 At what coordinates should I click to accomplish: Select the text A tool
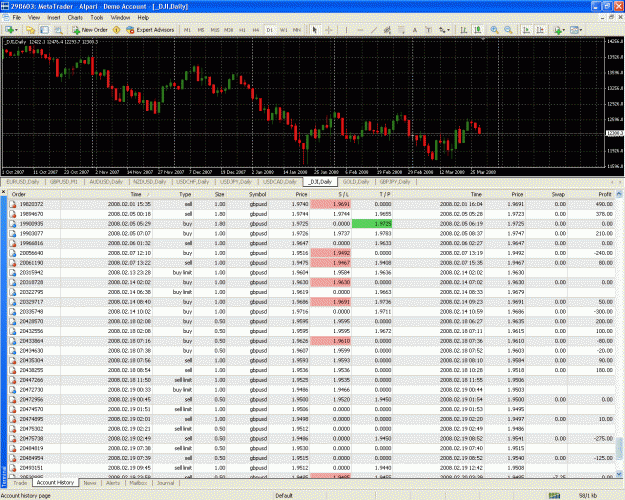point(415,30)
